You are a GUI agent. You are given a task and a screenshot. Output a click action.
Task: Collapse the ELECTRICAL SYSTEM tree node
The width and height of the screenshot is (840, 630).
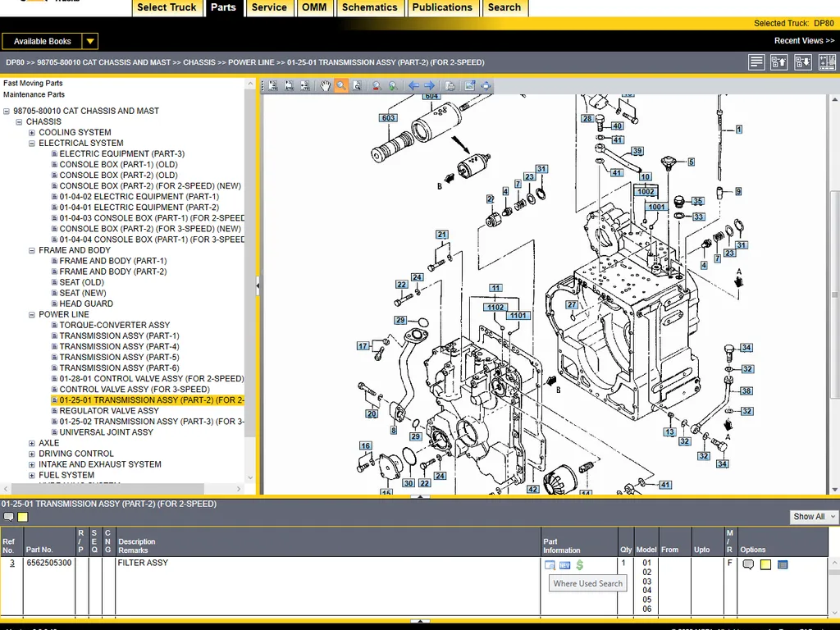click(32, 144)
